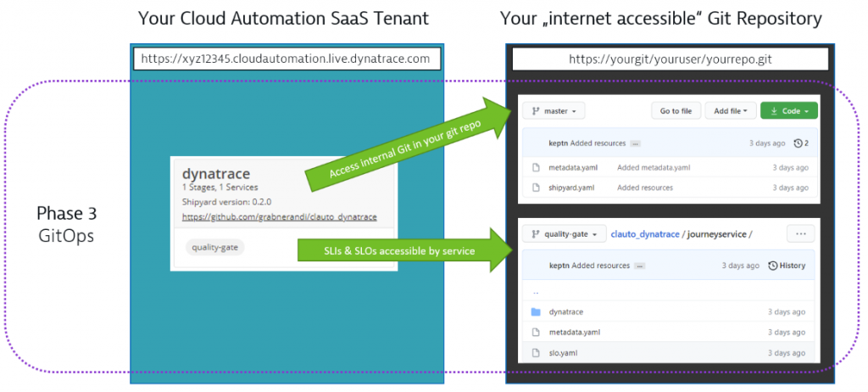Open the three-dots menu beside journeyservice path

coord(800,234)
